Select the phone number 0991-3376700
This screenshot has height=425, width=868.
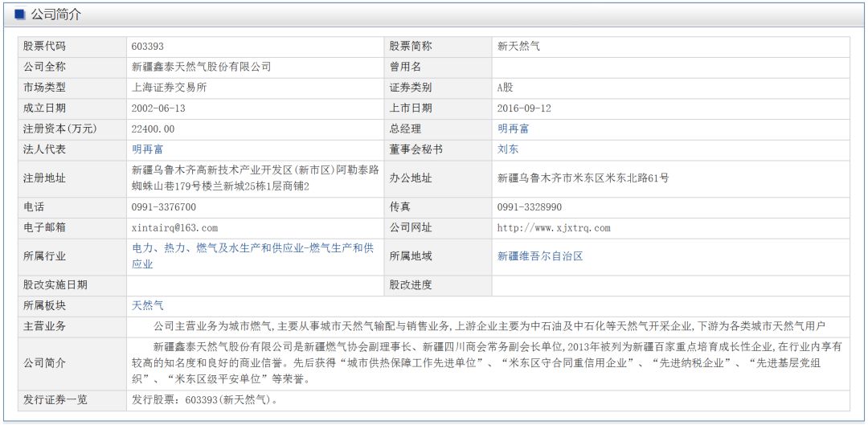(164, 207)
